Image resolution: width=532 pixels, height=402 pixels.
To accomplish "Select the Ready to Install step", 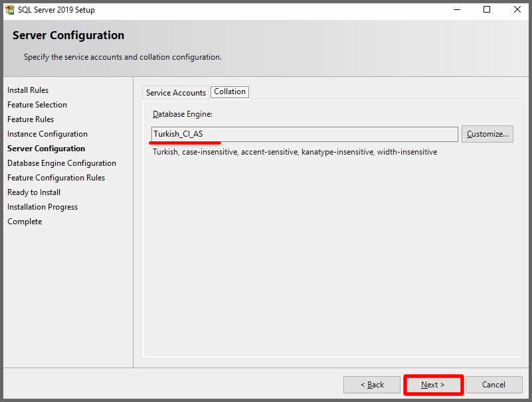I will point(34,192).
